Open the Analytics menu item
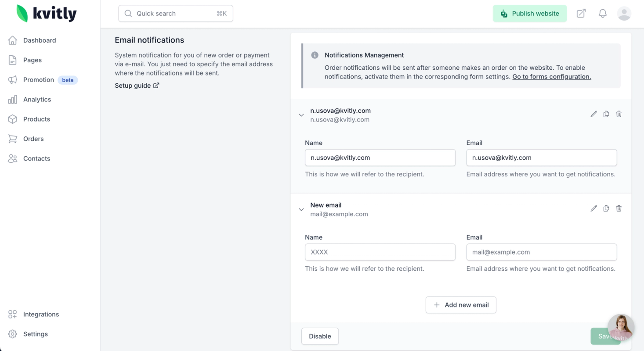The height and width of the screenshot is (351, 644). [x=37, y=100]
